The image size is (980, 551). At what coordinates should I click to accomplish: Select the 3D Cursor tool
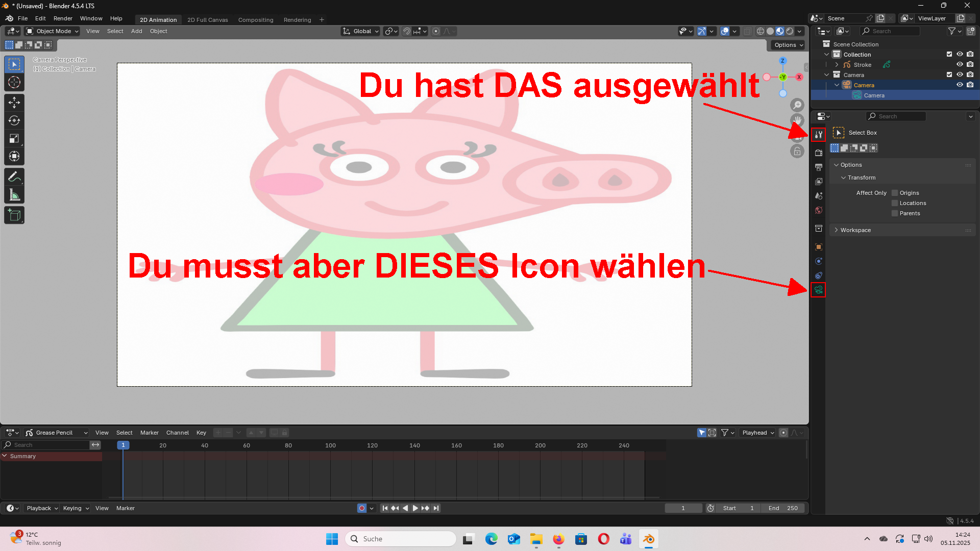14,82
